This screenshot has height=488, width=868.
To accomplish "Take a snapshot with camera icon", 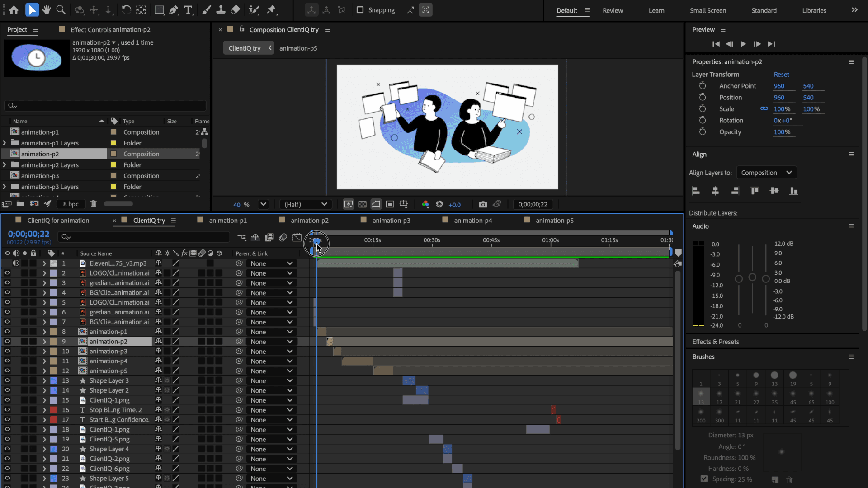I will tap(483, 204).
